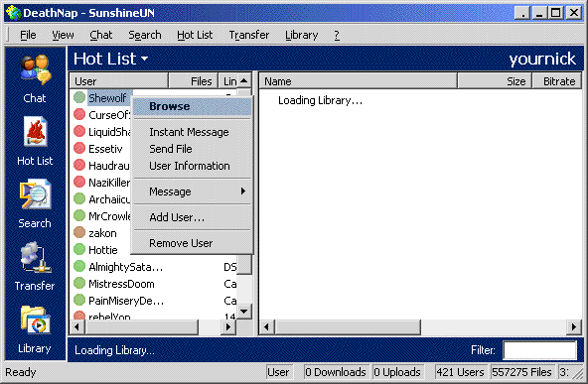This screenshot has height=384, width=588.
Task: Click green status dot beside Hottie
Action: (x=79, y=249)
